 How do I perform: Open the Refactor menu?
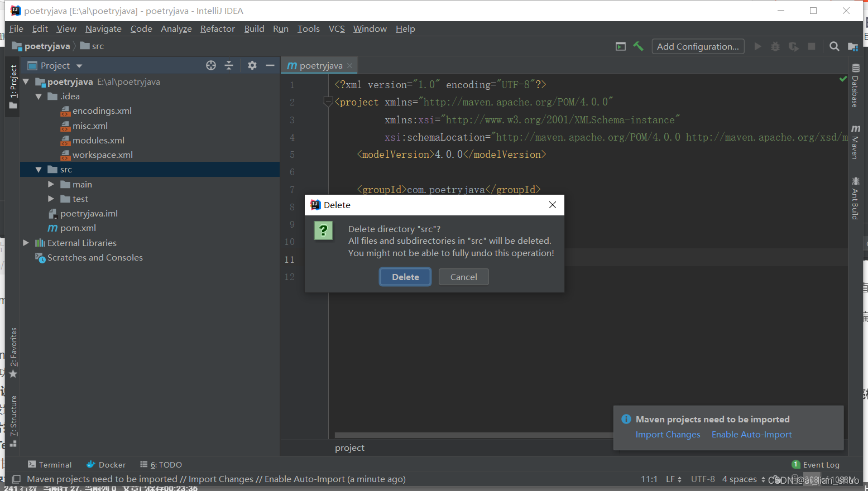(x=218, y=28)
